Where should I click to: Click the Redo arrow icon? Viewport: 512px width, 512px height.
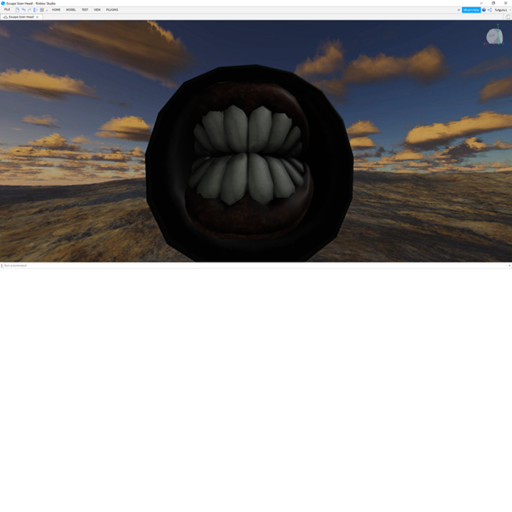29,10
